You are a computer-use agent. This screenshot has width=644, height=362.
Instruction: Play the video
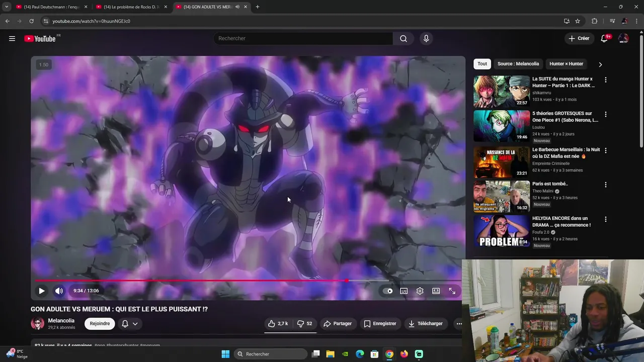point(42,291)
